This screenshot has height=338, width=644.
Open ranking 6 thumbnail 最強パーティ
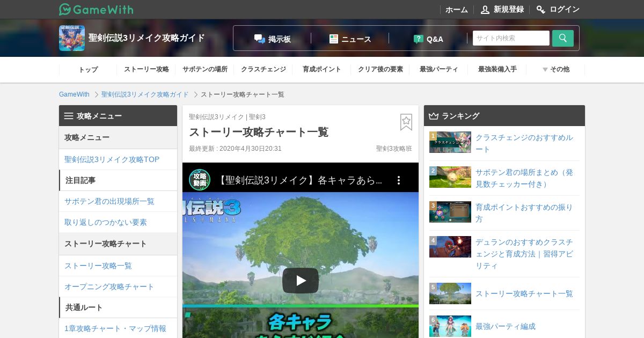(450, 326)
